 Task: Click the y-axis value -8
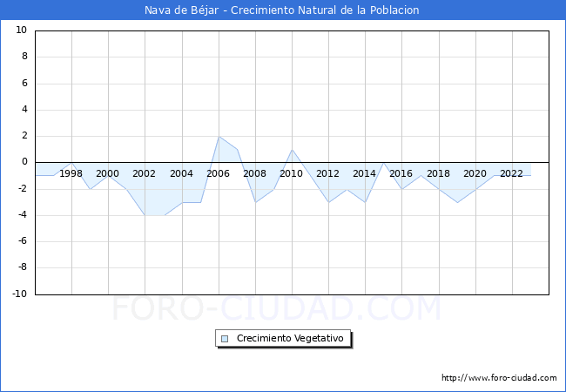23,267
